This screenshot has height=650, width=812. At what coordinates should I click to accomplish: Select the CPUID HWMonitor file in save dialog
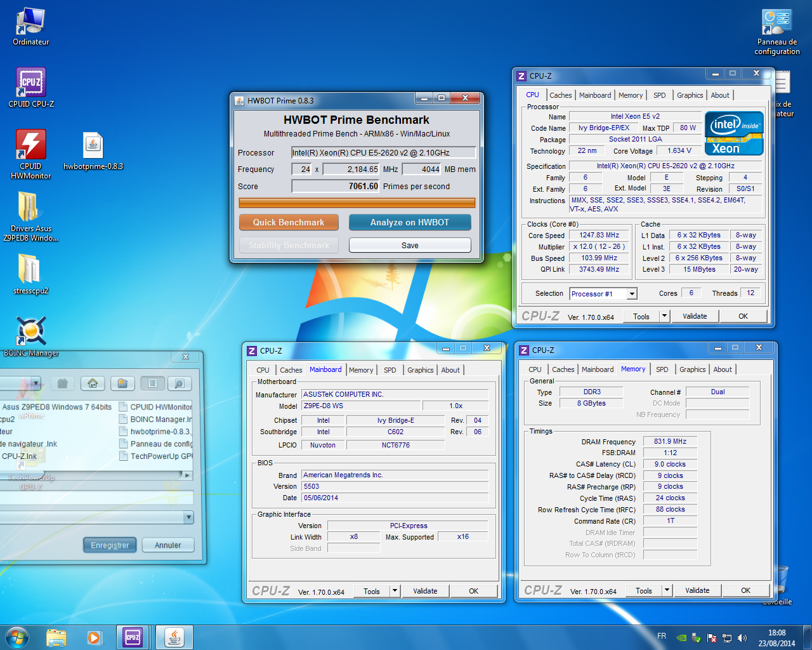click(156, 407)
